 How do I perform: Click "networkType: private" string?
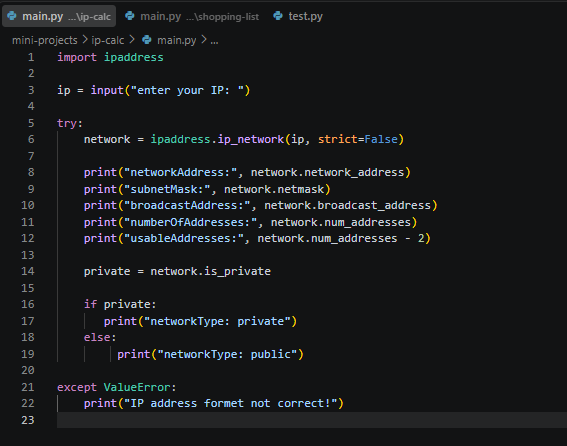pyautogui.click(x=217, y=321)
